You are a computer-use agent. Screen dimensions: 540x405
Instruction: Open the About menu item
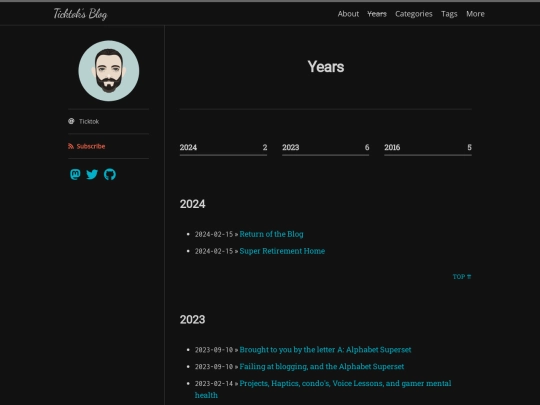(x=348, y=14)
